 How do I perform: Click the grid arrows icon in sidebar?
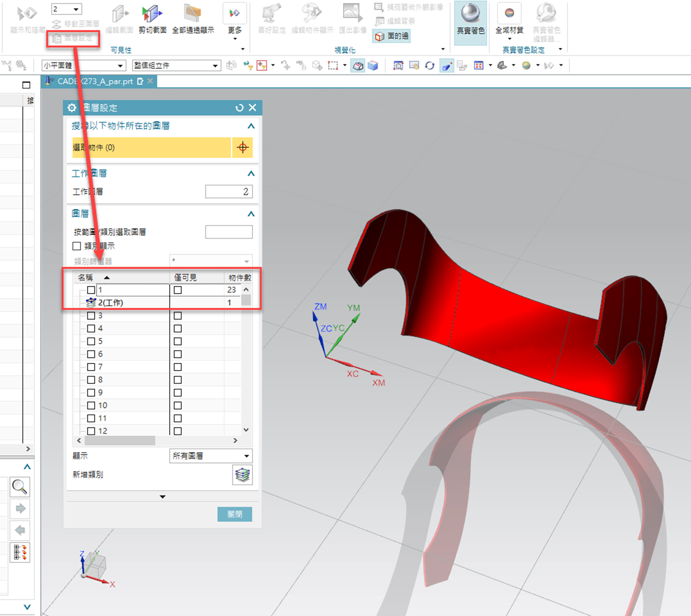click(x=20, y=552)
